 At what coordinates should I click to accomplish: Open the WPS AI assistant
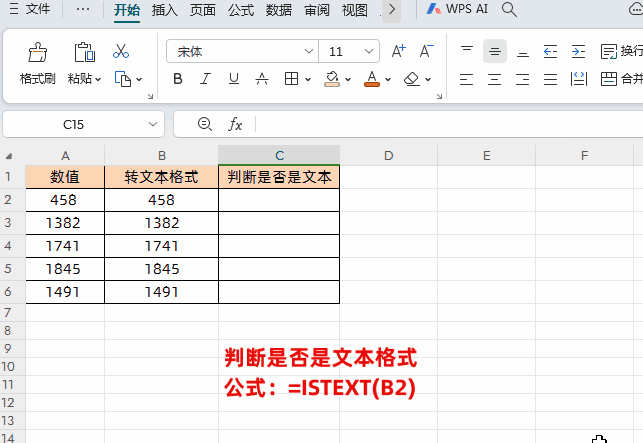(457, 9)
